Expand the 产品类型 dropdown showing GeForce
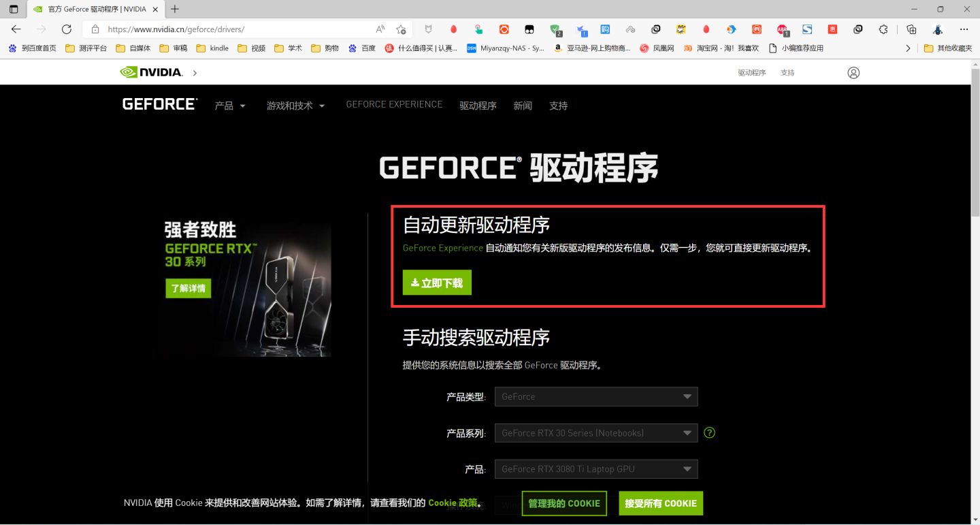 pyautogui.click(x=595, y=396)
